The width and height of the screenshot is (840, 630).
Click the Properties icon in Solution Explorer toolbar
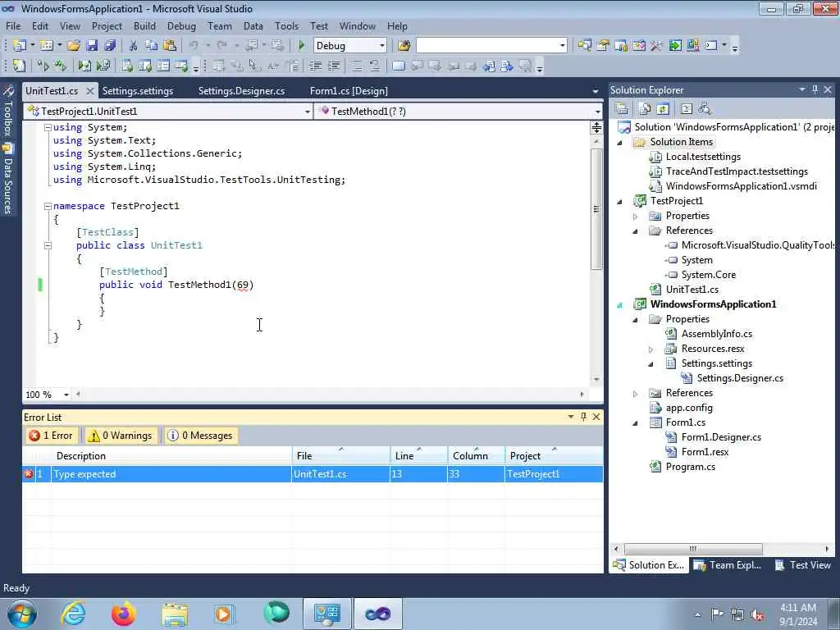coord(622,109)
